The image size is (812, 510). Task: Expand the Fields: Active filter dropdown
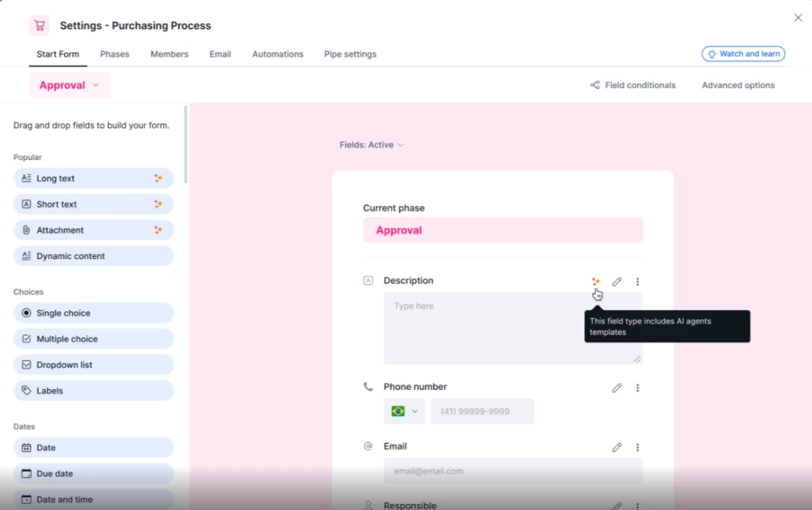[372, 145]
